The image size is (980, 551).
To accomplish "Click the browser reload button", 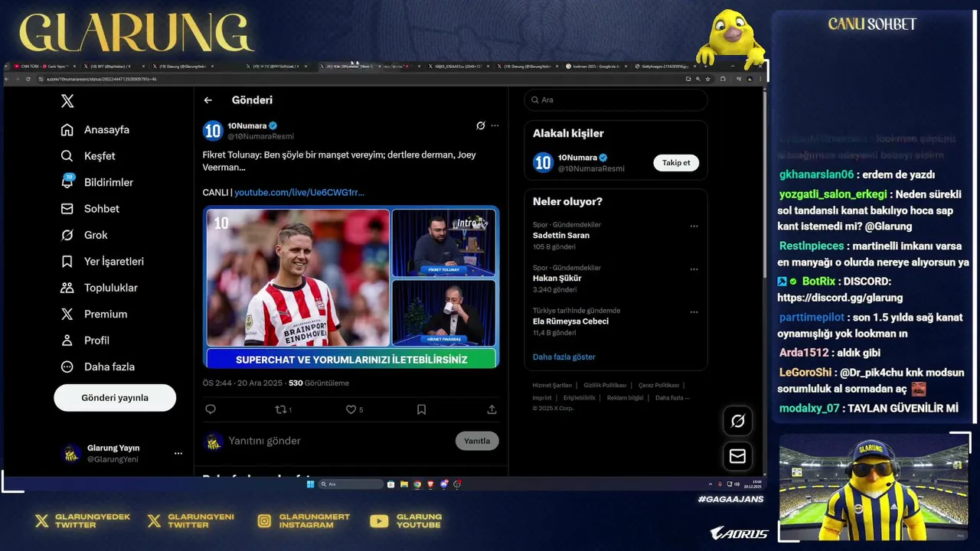I will (x=28, y=79).
